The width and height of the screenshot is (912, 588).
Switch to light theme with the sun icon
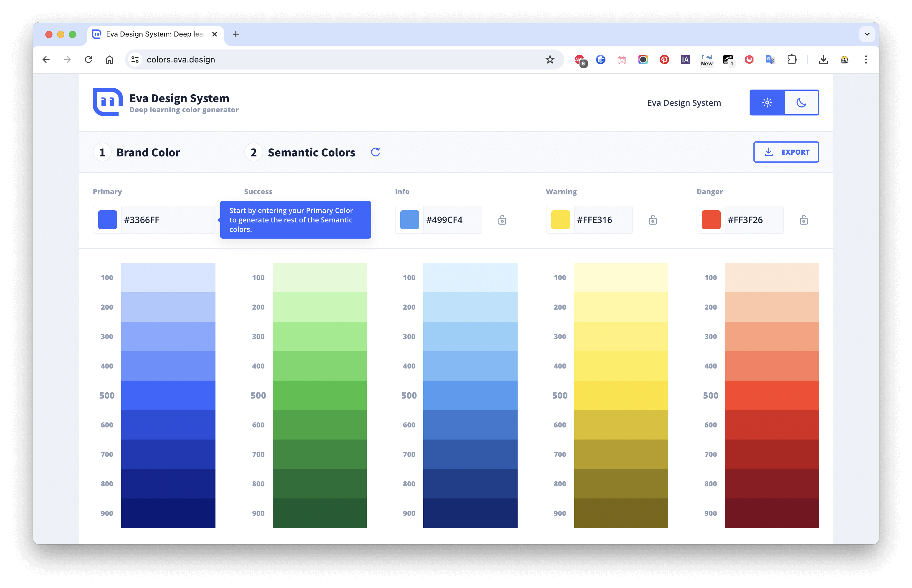point(767,102)
